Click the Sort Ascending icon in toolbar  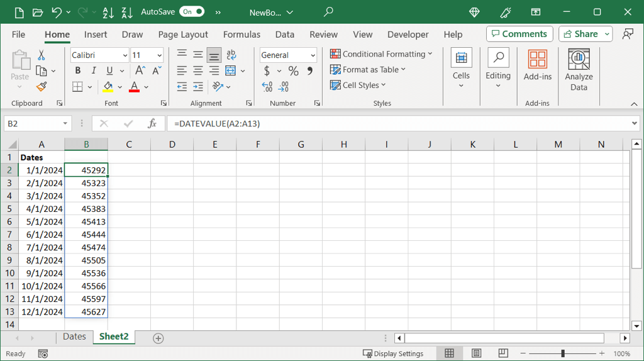coord(108,12)
